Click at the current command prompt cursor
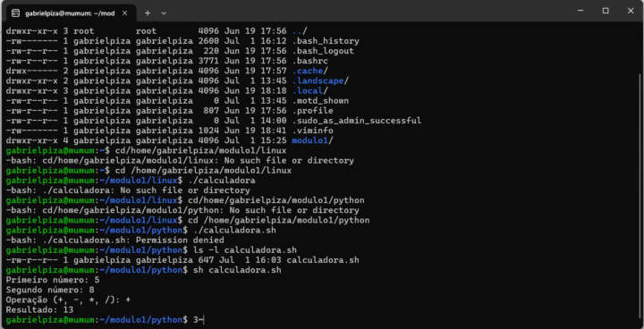 coord(204,320)
